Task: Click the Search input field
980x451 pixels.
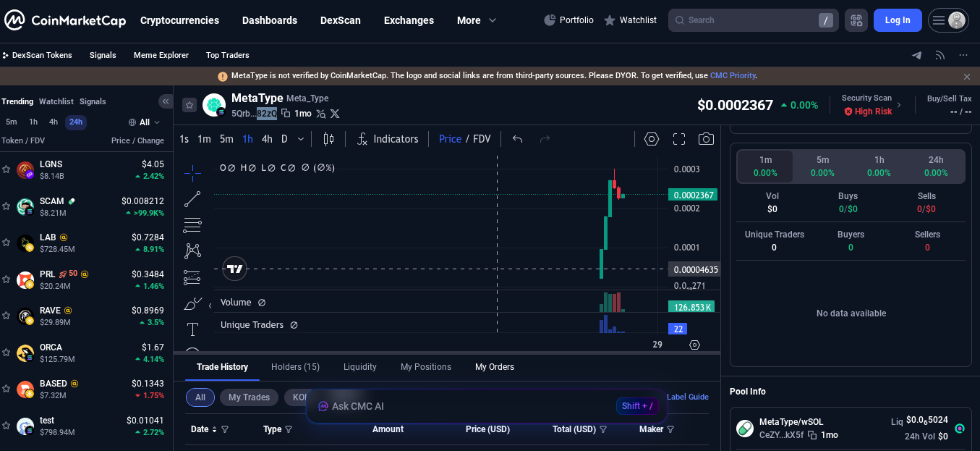Action: (745, 20)
